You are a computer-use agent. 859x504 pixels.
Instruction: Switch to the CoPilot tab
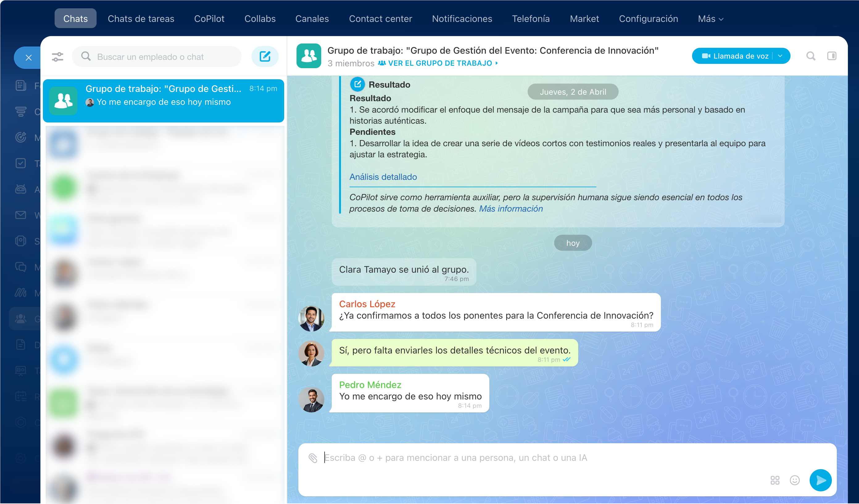tap(209, 19)
